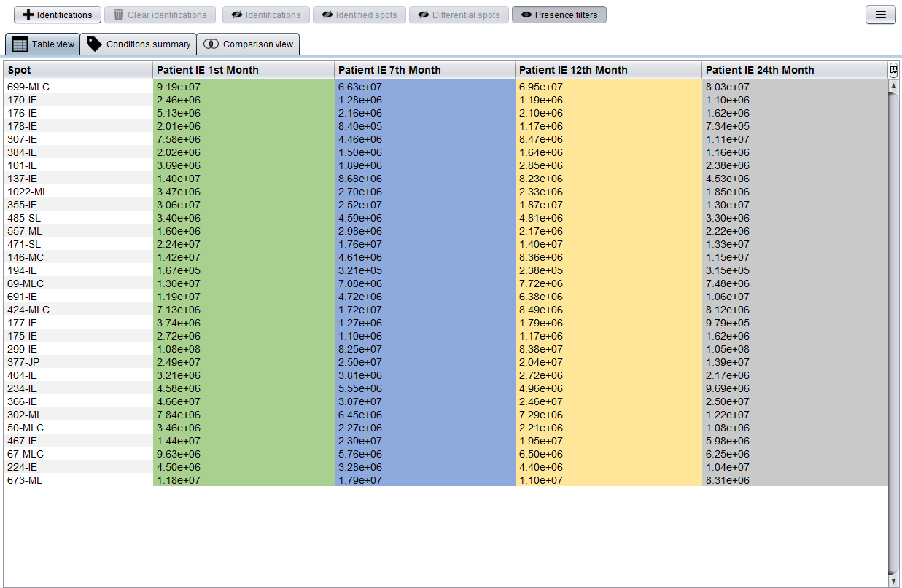Click the trash icon for Clear identifications
Viewport: 902px width, 588px height.
(118, 15)
